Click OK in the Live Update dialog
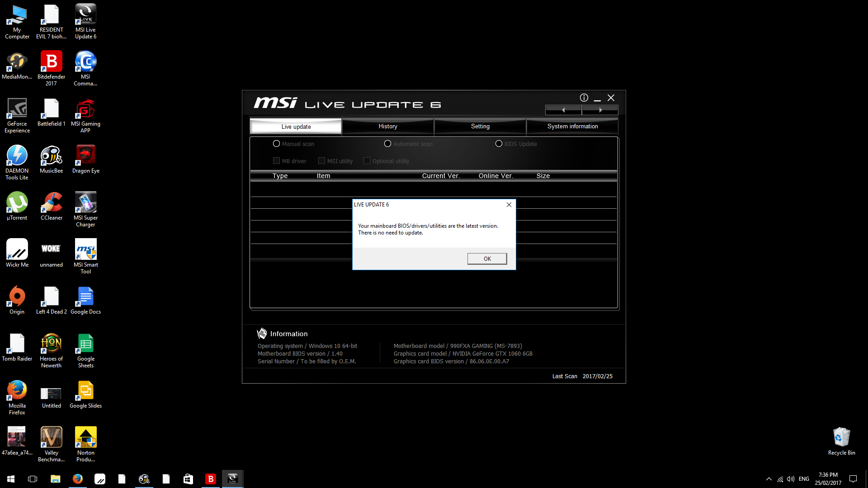The width and height of the screenshot is (868, 488). pyautogui.click(x=487, y=258)
